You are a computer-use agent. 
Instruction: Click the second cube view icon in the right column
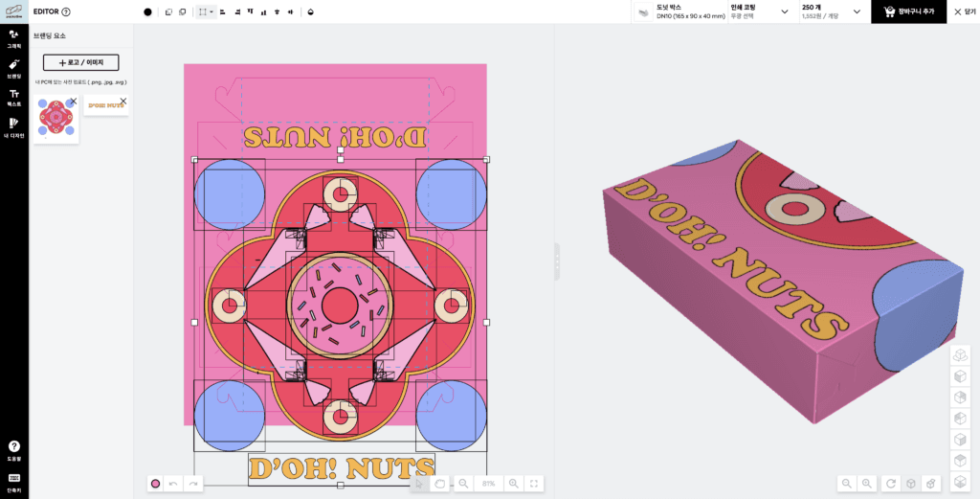959,377
